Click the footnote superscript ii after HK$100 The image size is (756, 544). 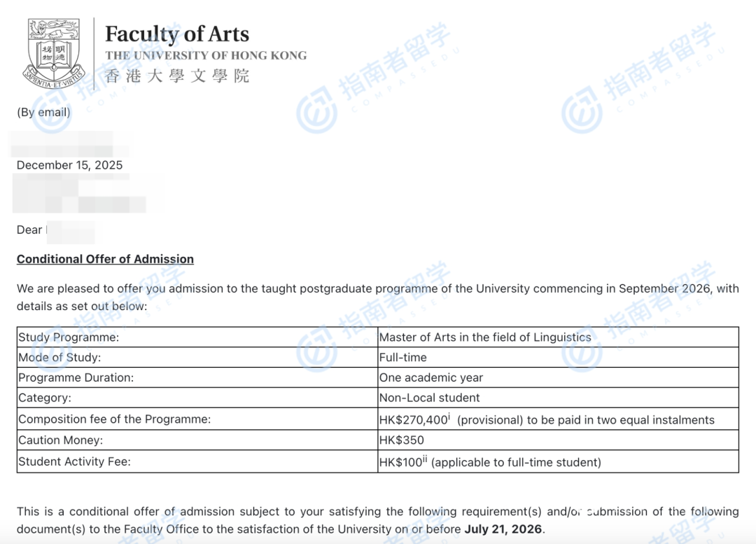424,458
